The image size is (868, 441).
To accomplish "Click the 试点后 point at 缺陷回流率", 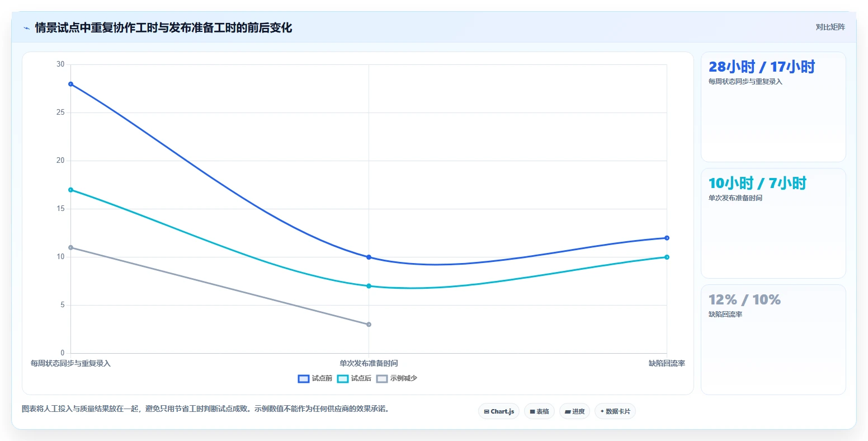I will tap(667, 257).
